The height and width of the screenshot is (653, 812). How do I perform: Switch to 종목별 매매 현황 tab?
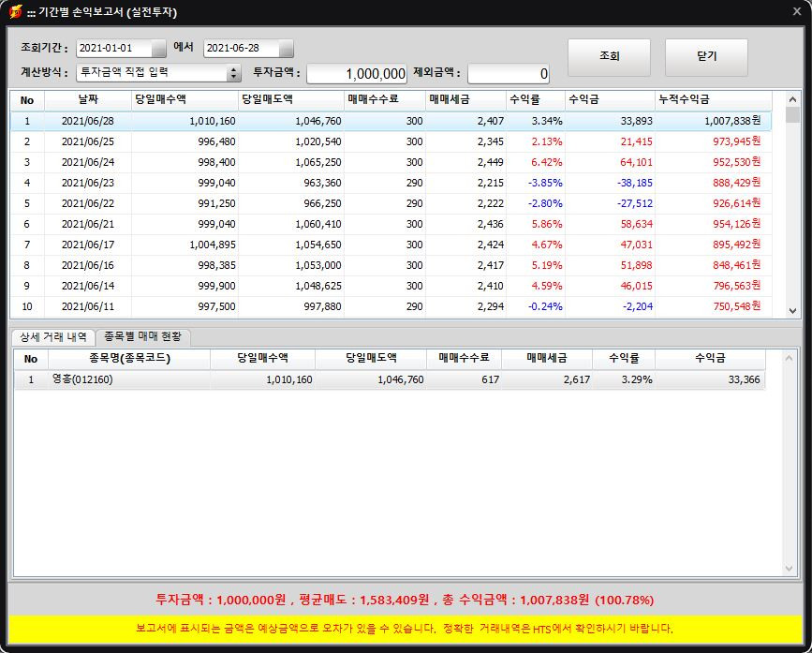pos(143,336)
